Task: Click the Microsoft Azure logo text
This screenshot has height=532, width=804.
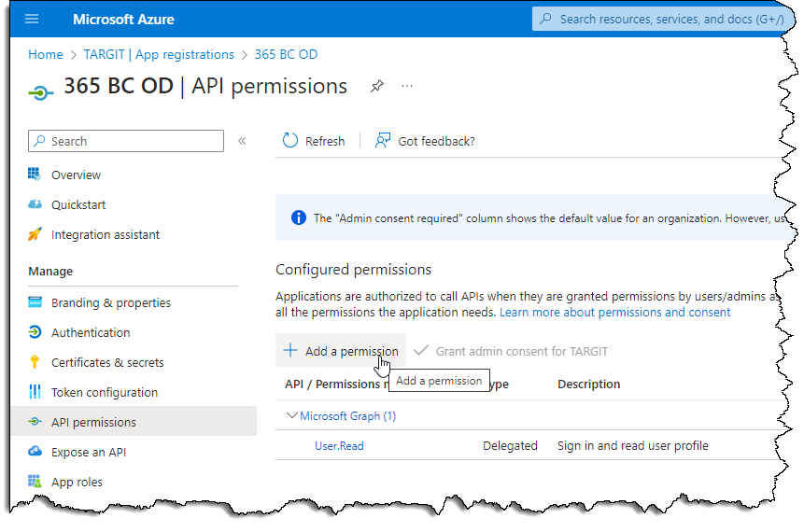Action: coord(123,20)
